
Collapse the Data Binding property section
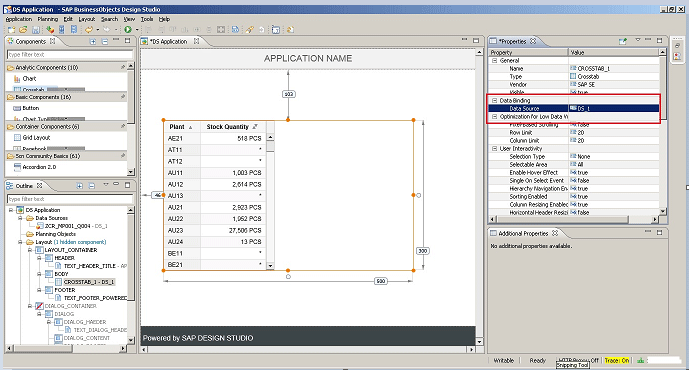coord(495,101)
